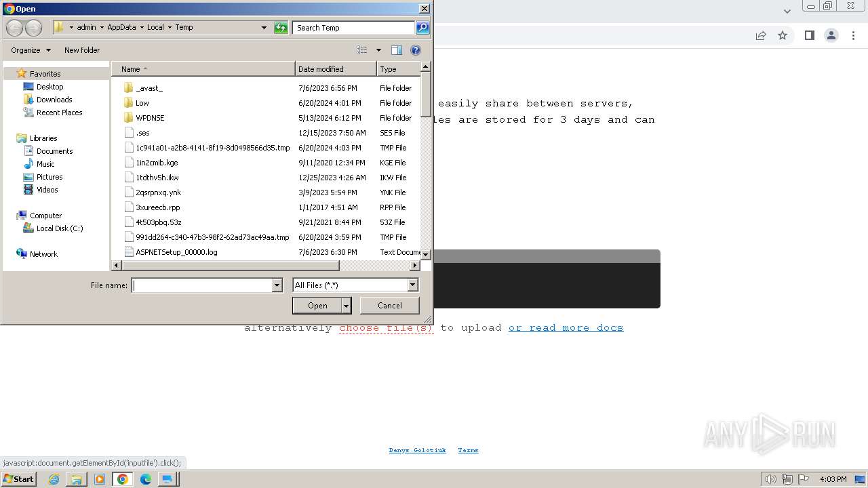Select Network in the navigation pane
The image size is (868, 488).
pyautogui.click(x=43, y=254)
